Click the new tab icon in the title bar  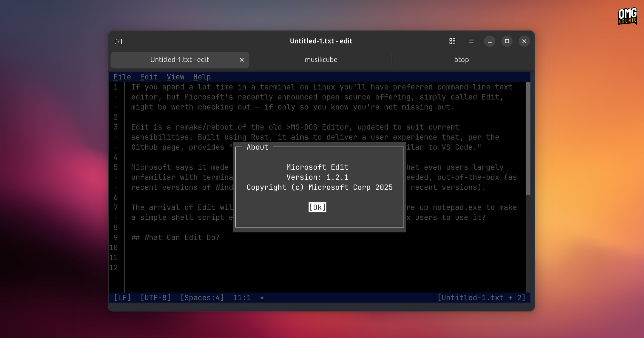click(x=119, y=41)
